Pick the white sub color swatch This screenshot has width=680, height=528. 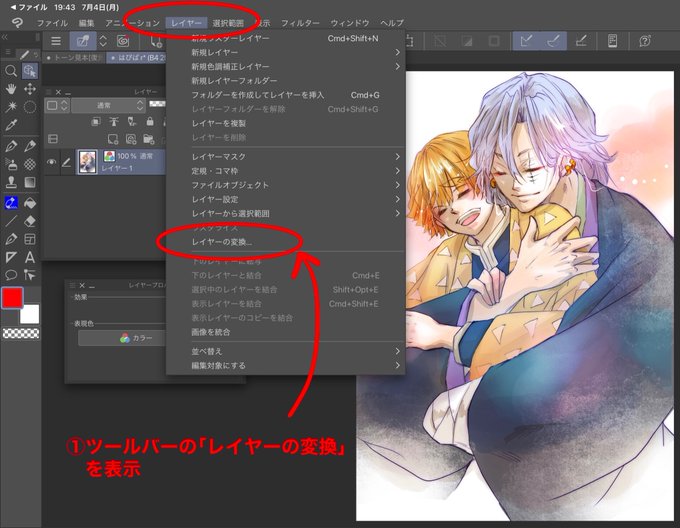coord(30,314)
